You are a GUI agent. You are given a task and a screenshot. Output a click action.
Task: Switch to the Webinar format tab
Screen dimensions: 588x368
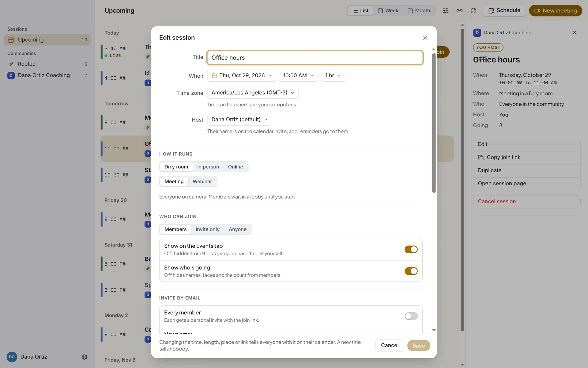click(202, 182)
